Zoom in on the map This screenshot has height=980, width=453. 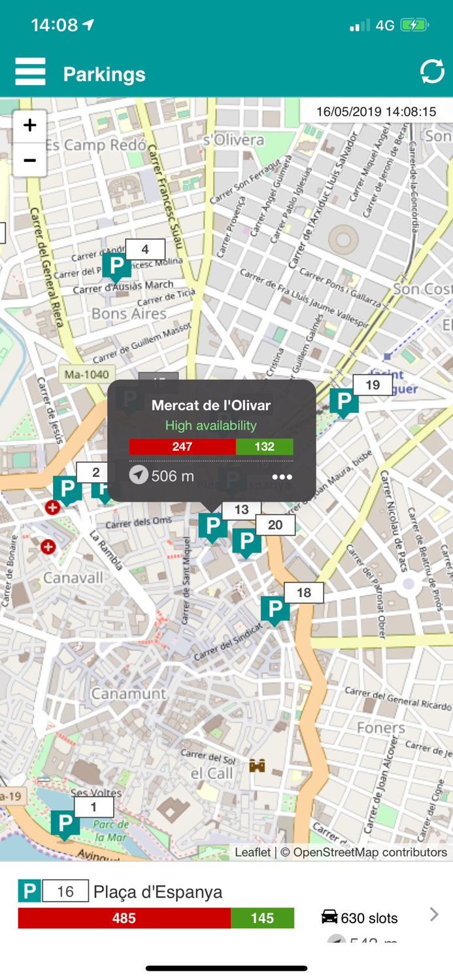tap(29, 125)
